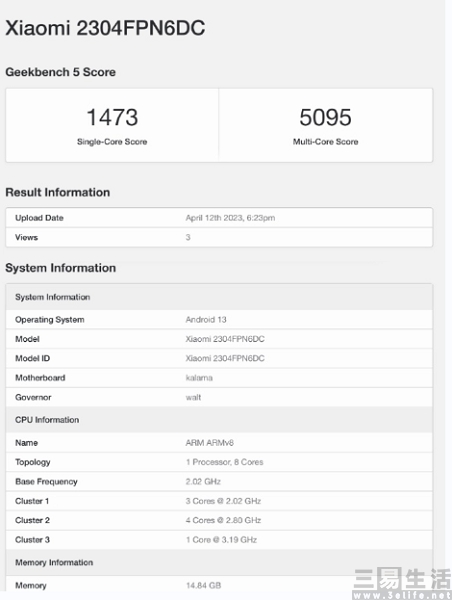Click the Upload Date row label
The image size is (452, 600).
pos(39,218)
